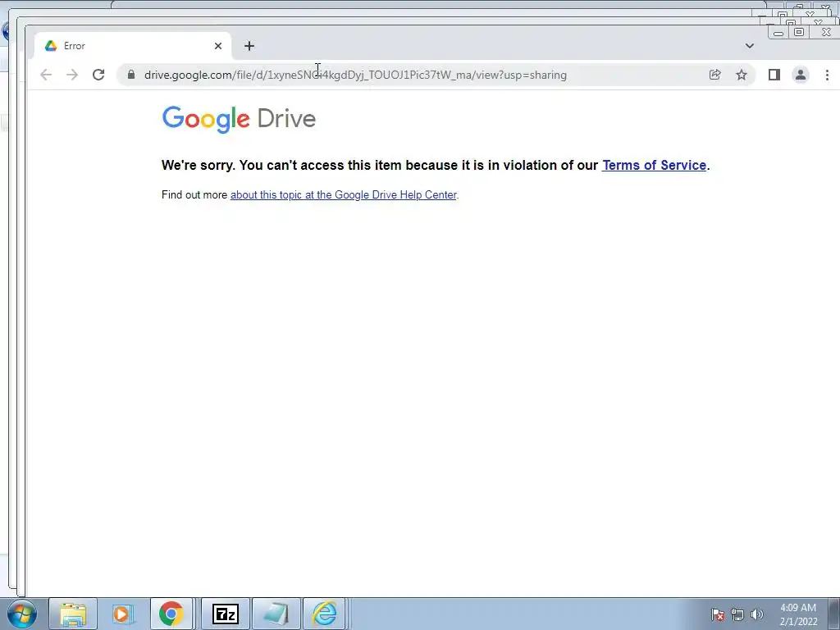The image size is (840, 630).
Task: Go back to the previous page
Action: [46, 75]
